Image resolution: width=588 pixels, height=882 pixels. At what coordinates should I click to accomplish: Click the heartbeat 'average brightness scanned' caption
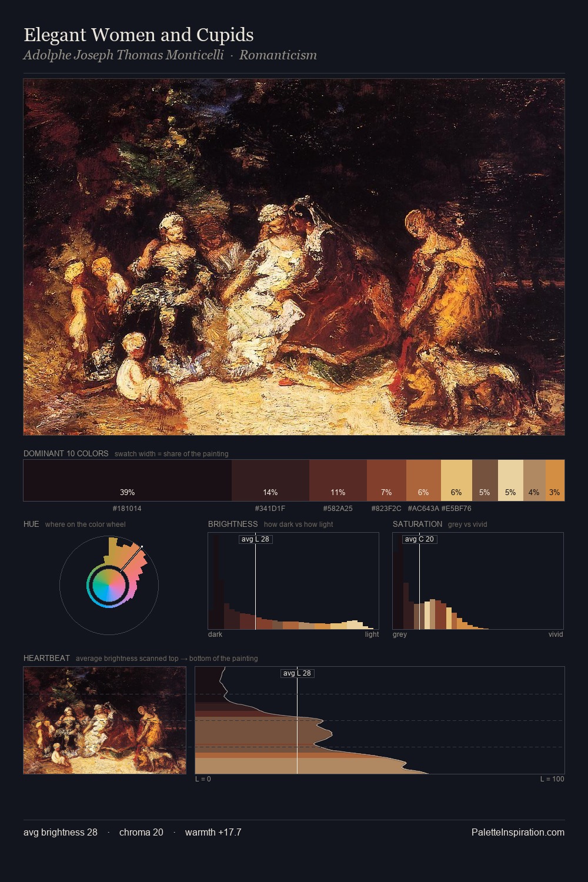166,659
